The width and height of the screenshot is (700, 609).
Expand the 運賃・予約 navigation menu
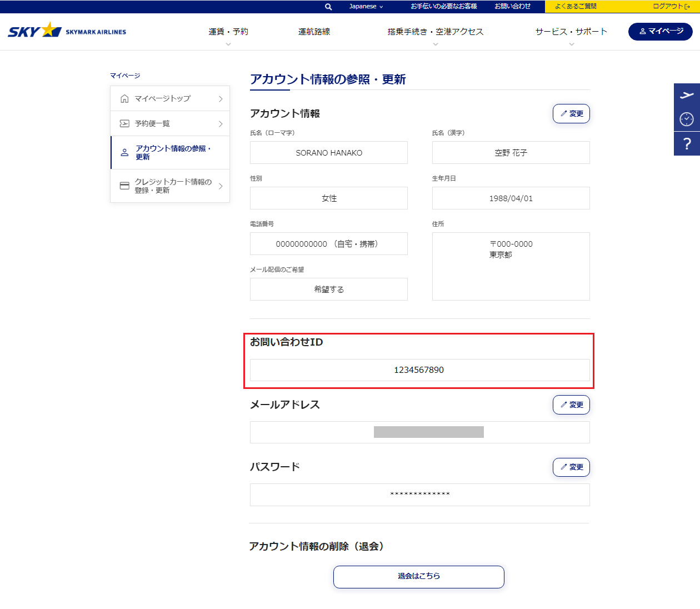point(228,32)
